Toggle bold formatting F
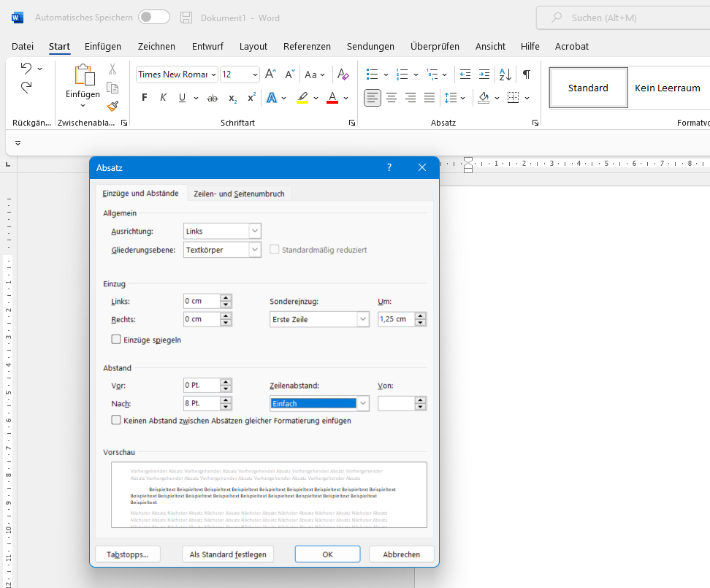The image size is (710, 588). click(145, 98)
